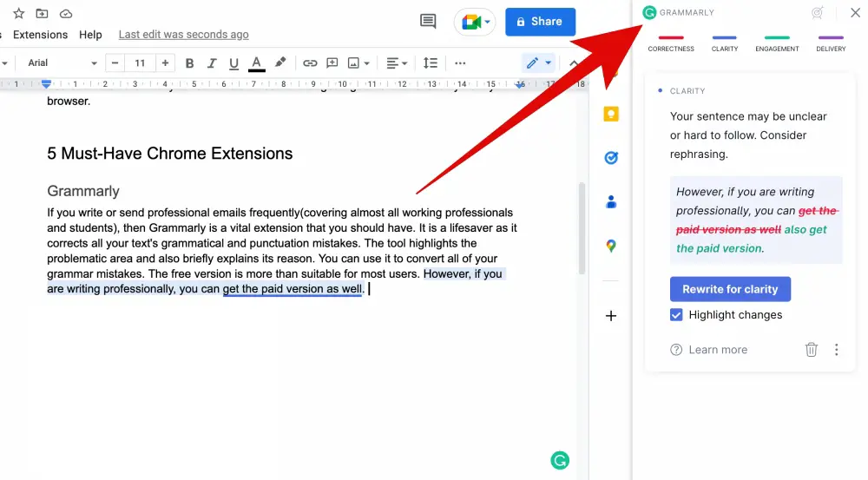Image resolution: width=868 pixels, height=480 pixels.
Task: Open the text alignment dropdown
Action: pos(397,63)
